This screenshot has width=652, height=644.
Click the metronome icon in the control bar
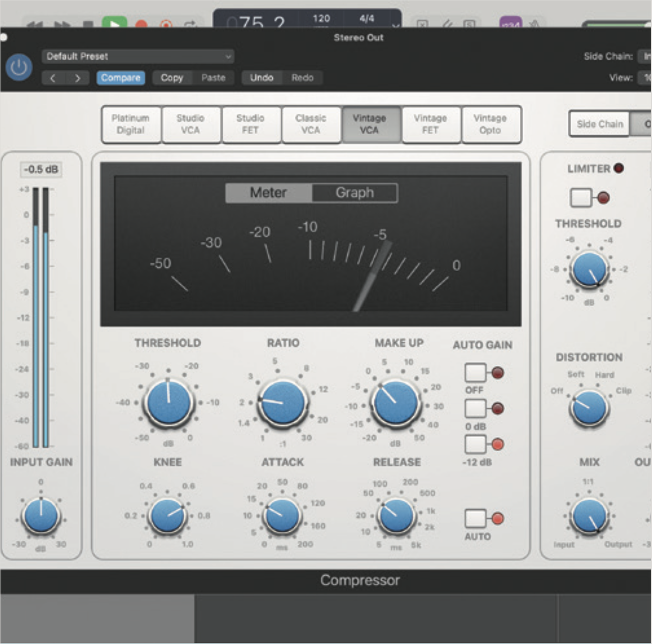pyautogui.click(x=534, y=23)
